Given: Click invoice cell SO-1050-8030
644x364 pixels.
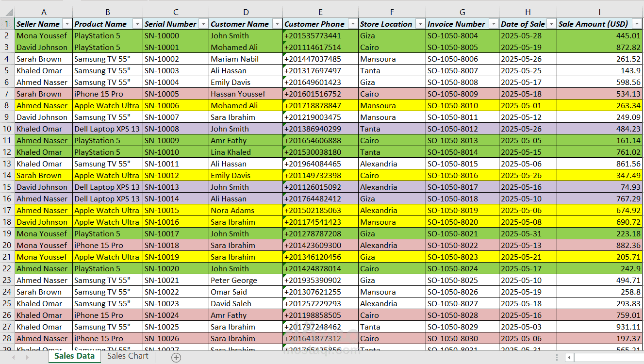Looking at the screenshot, I should pos(462,338).
